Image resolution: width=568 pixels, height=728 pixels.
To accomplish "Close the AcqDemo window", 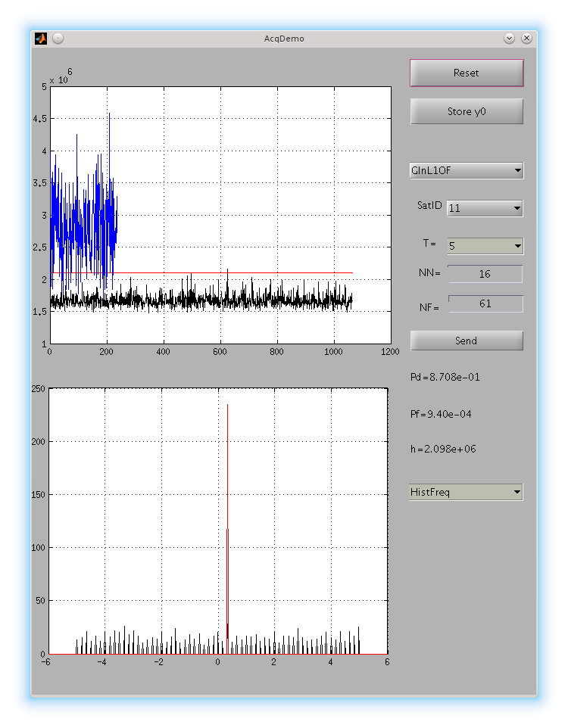I will tap(526, 38).
